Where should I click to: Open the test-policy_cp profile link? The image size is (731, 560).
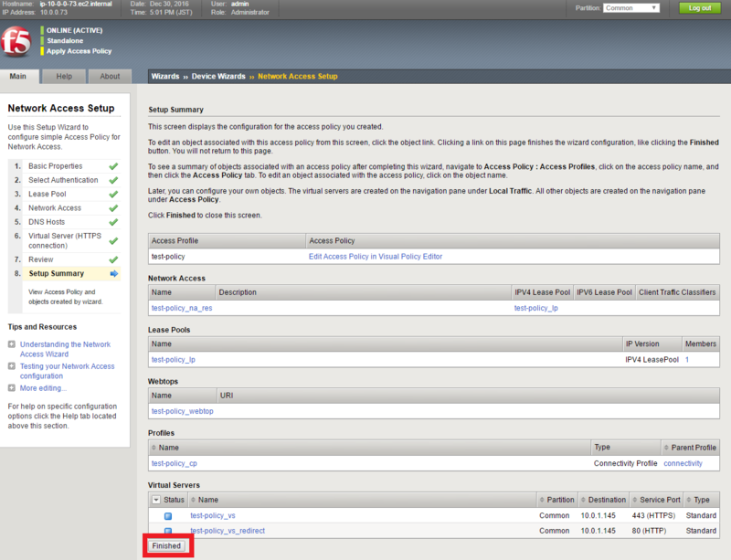click(175, 463)
